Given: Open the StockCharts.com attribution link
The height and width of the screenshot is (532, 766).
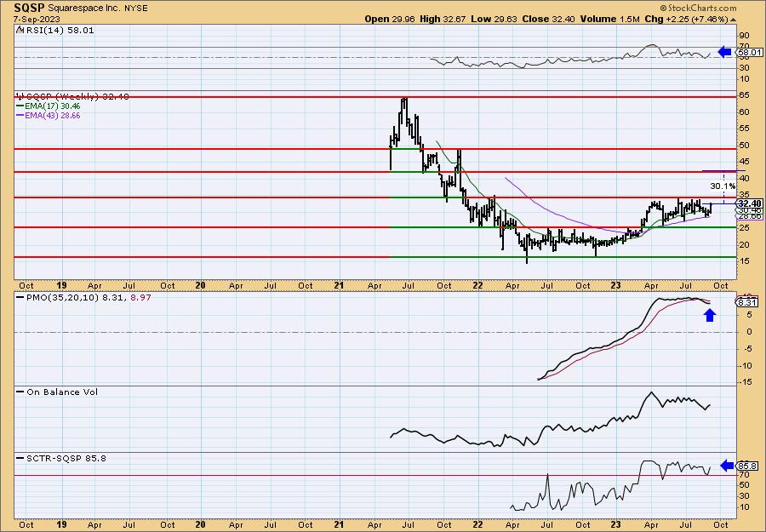Looking at the screenshot, I should click(x=698, y=9).
